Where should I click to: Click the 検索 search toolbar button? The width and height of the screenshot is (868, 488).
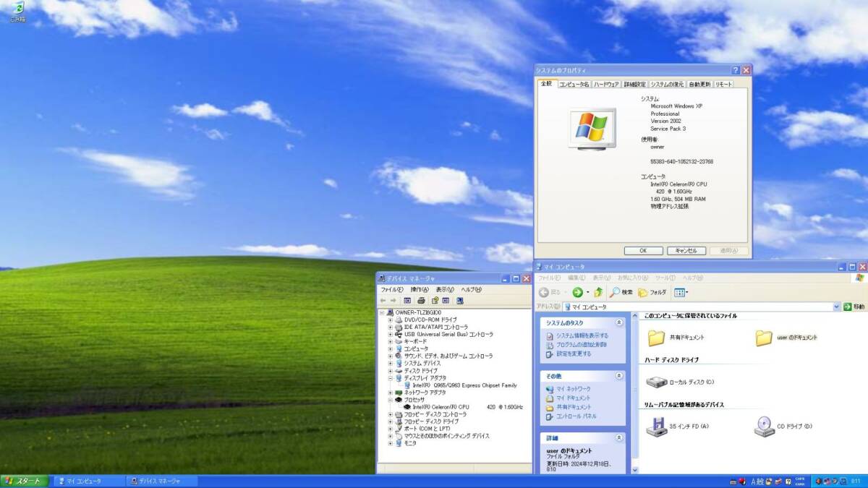(621, 292)
